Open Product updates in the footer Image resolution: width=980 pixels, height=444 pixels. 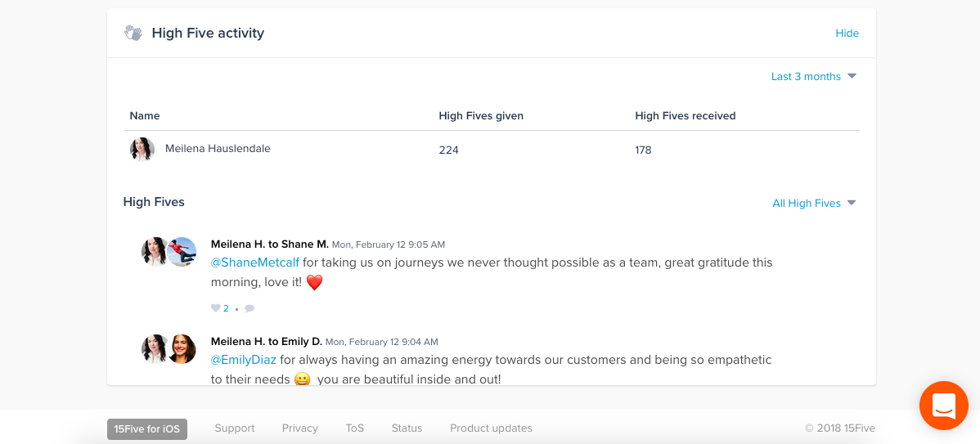492,428
